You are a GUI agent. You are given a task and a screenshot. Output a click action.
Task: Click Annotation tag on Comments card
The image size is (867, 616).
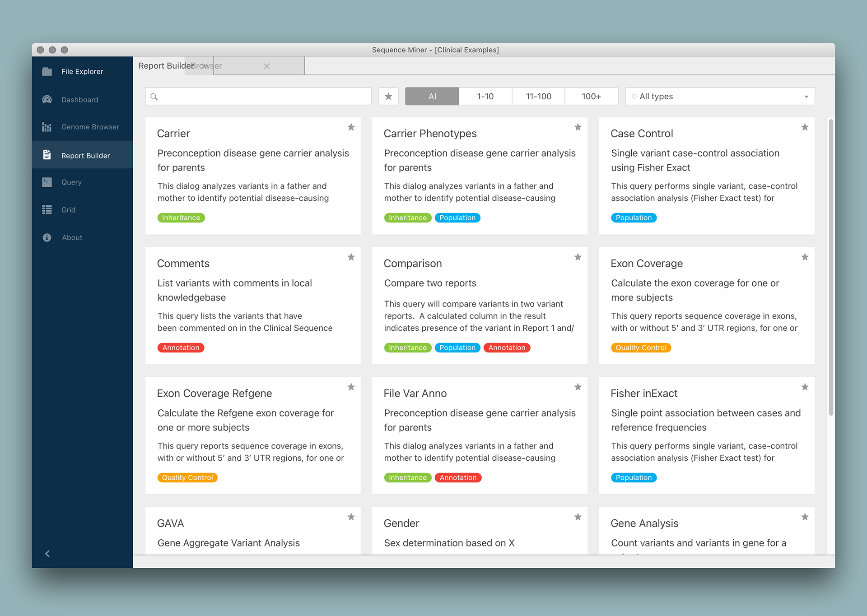click(181, 347)
